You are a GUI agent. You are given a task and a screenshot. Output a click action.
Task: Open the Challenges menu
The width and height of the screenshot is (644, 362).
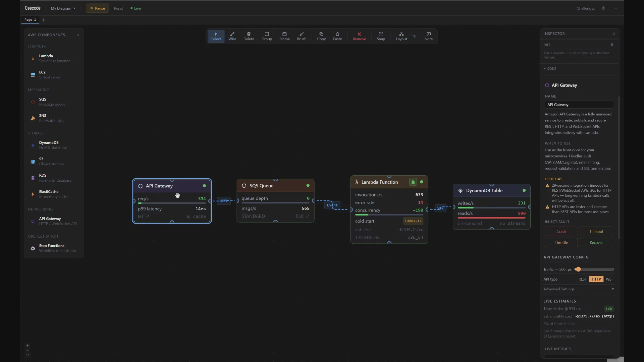586,8
